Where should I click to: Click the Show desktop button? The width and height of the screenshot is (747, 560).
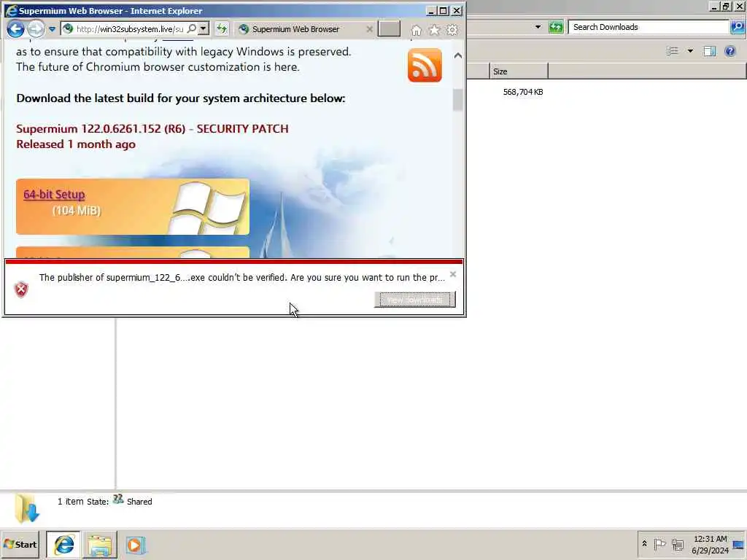click(739, 544)
